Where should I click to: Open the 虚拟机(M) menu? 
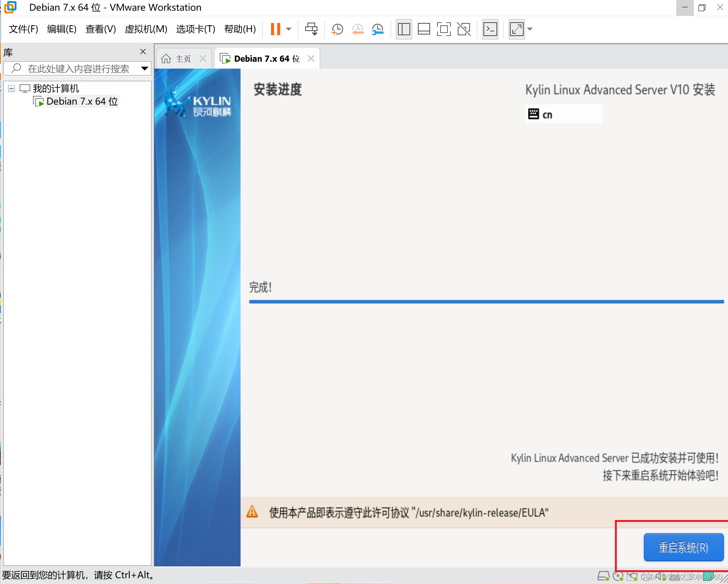[146, 29]
